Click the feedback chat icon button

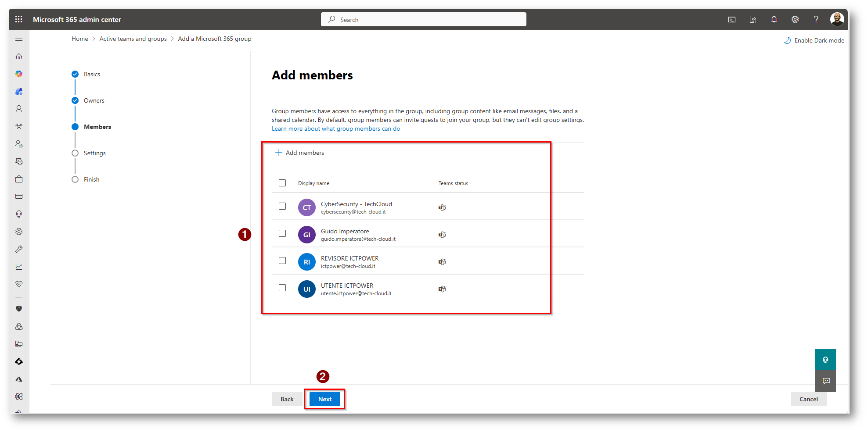[x=825, y=381]
